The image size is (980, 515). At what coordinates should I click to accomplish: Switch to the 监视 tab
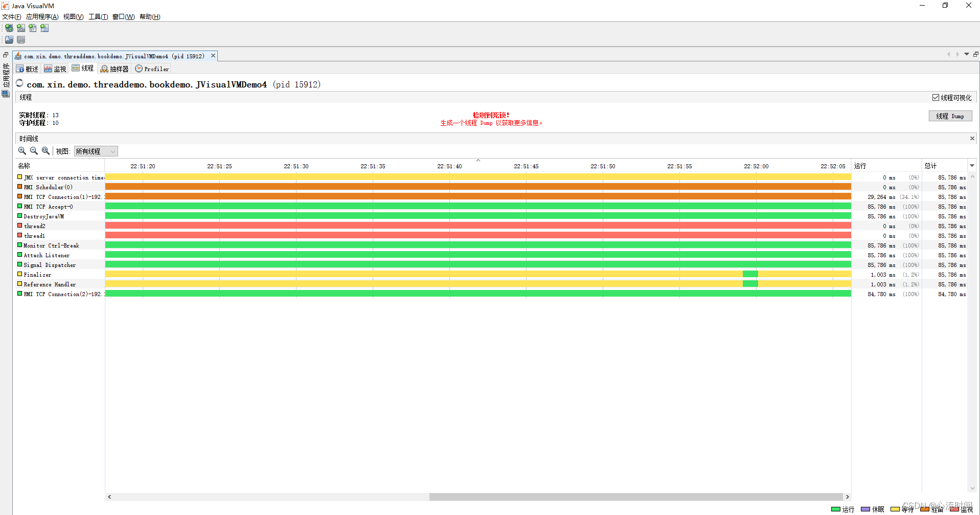tap(55, 69)
